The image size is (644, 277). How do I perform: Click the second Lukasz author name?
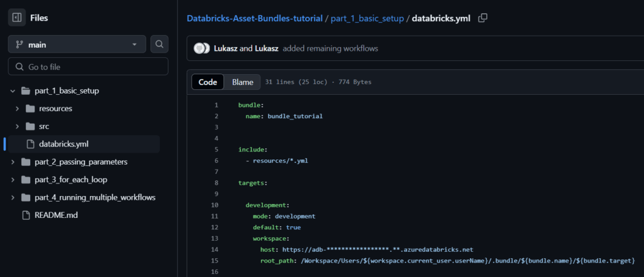[x=267, y=48]
